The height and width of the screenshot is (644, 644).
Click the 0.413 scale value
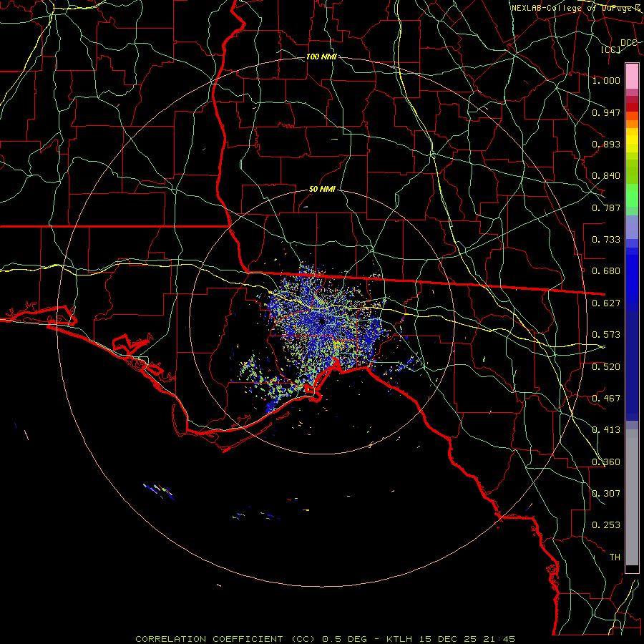tap(606, 430)
